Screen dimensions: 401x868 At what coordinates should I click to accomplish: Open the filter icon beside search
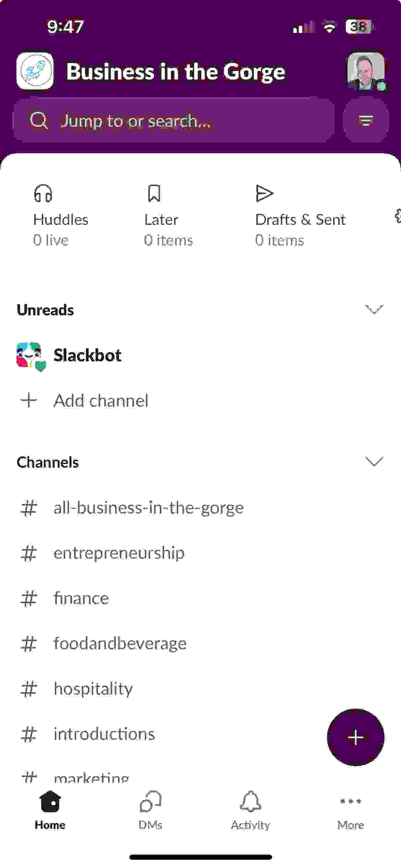click(x=366, y=121)
